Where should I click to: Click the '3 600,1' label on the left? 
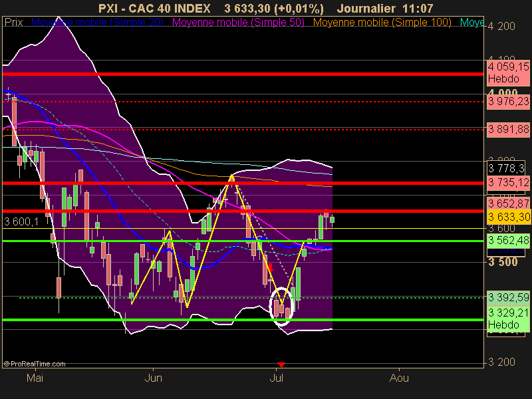21,222
